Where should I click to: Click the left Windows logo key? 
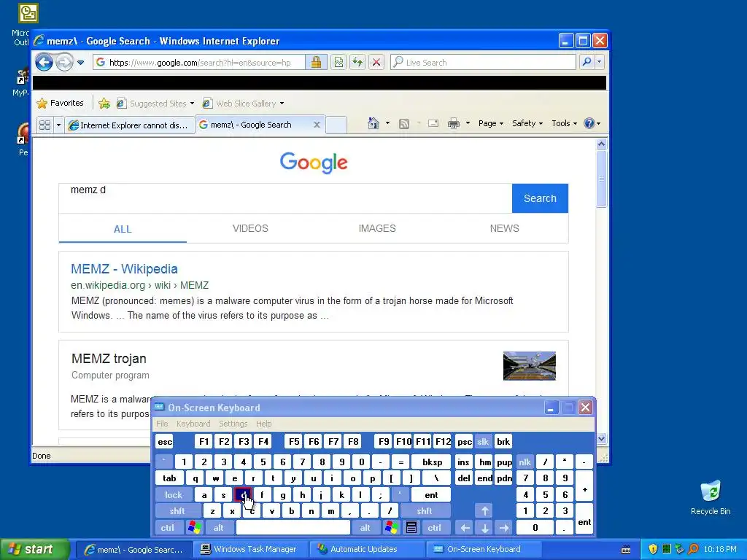coord(194,528)
